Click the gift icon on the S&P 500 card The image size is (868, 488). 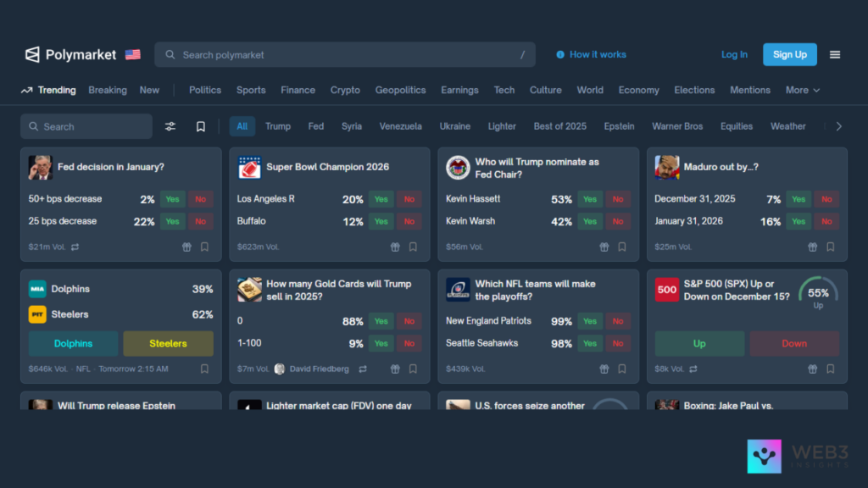pyautogui.click(x=812, y=369)
